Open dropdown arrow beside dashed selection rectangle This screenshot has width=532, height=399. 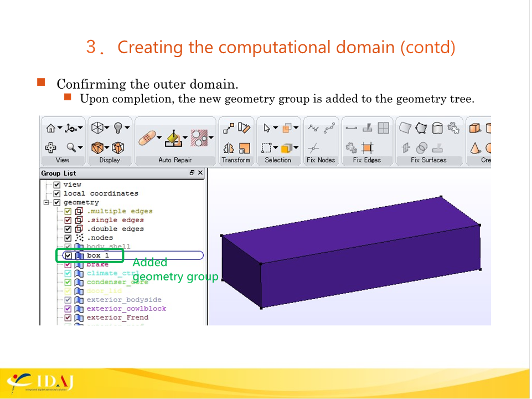pyautogui.click(x=276, y=148)
